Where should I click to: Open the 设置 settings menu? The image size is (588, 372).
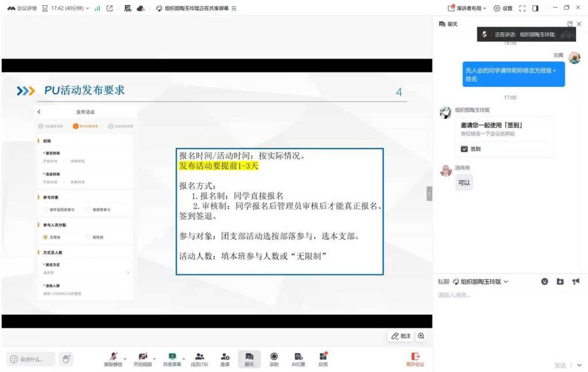503,8
